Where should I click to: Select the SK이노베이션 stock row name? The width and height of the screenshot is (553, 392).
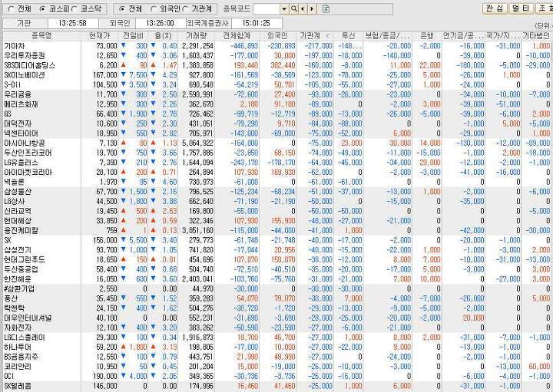point(25,75)
